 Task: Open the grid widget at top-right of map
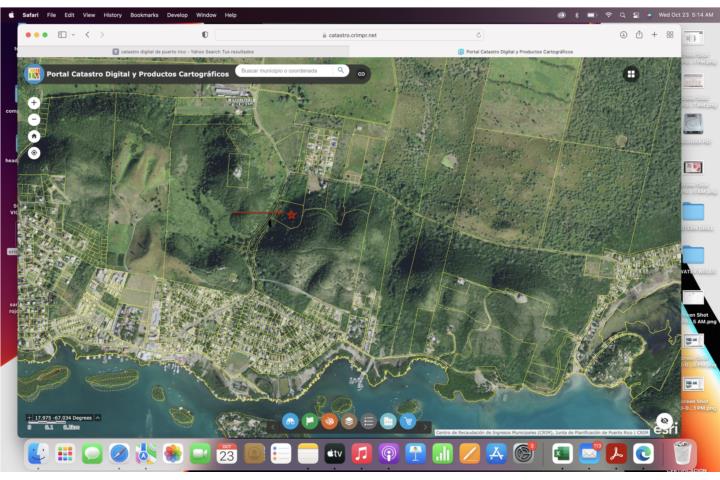[x=631, y=74]
